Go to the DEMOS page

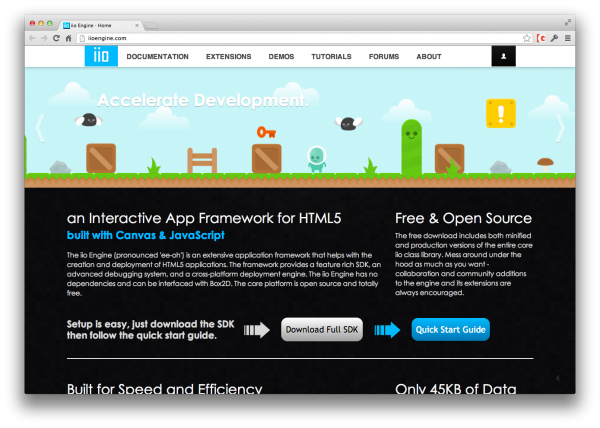[x=281, y=57]
